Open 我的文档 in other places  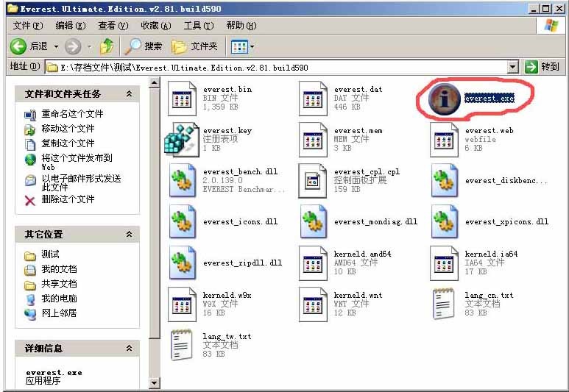tap(59, 269)
